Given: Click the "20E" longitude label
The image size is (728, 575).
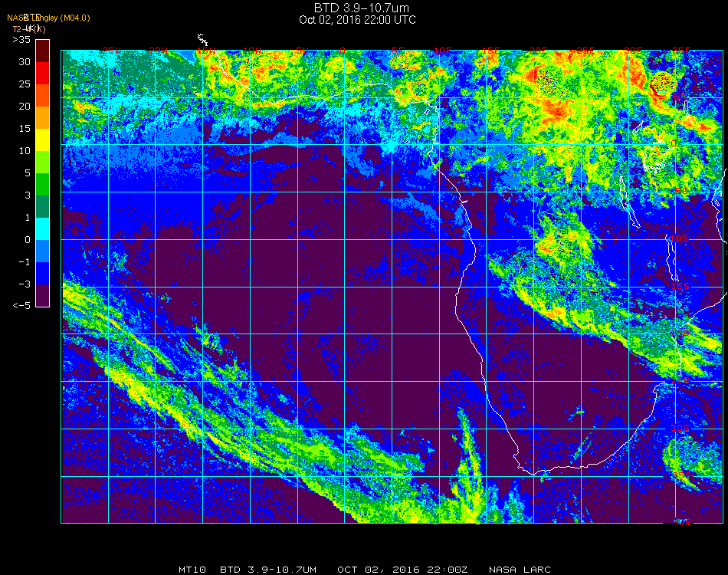Looking at the screenshot, I should point(538,51).
